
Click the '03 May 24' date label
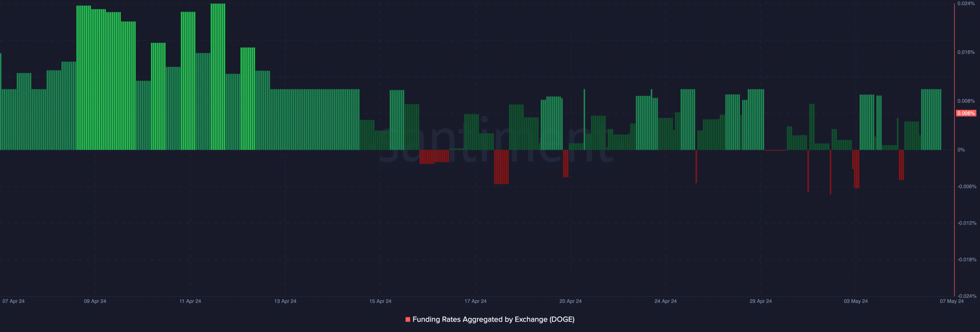856,301
